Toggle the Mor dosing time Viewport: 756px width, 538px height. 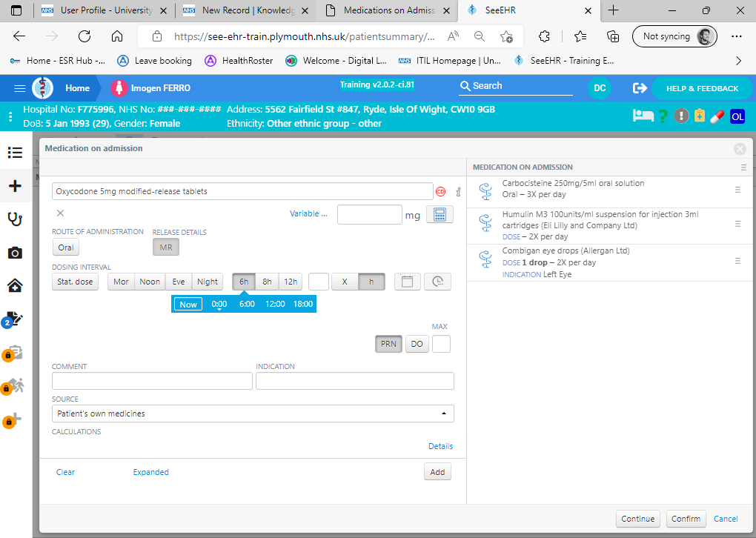click(121, 282)
